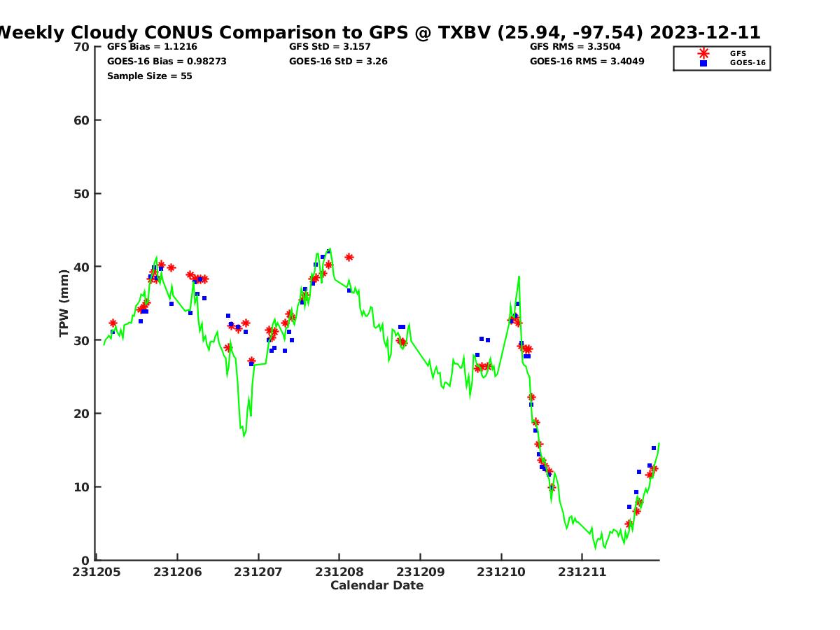Click the red GFS asterisk in legend

click(x=703, y=53)
